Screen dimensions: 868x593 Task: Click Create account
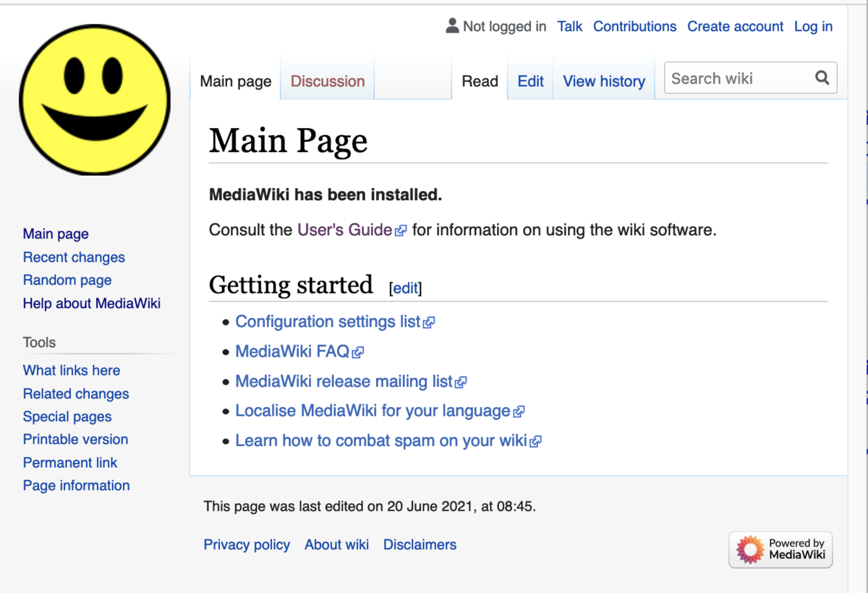tap(735, 26)
